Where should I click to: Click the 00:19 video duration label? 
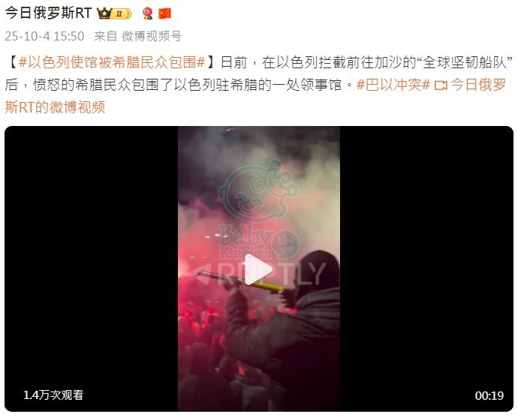[x=489, y=395]
